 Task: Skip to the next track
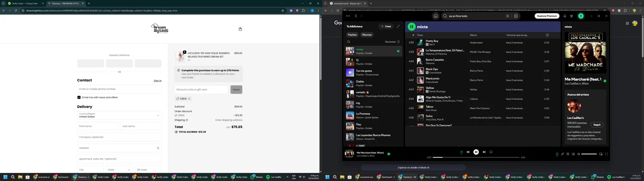pos(484,152)
